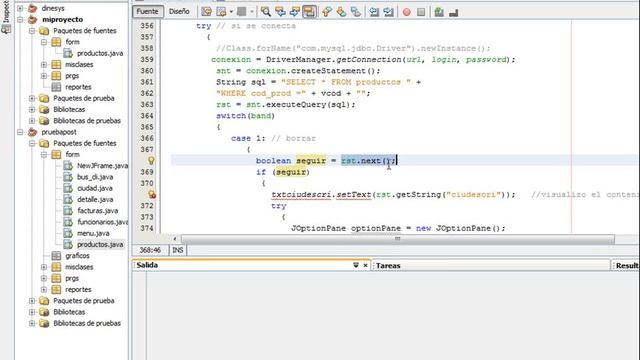
Task: Click Stop Macro Recording icon
Action: (x=421, y=12)
